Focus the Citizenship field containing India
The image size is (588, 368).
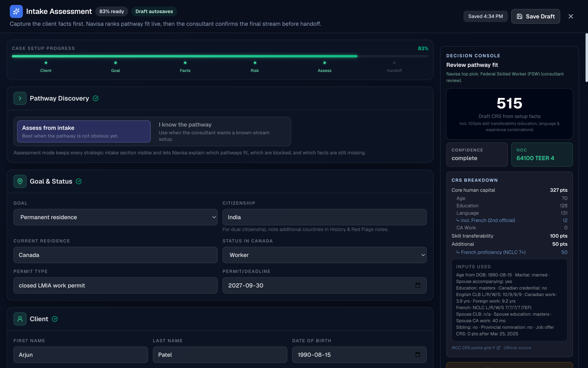click(324, 217)
